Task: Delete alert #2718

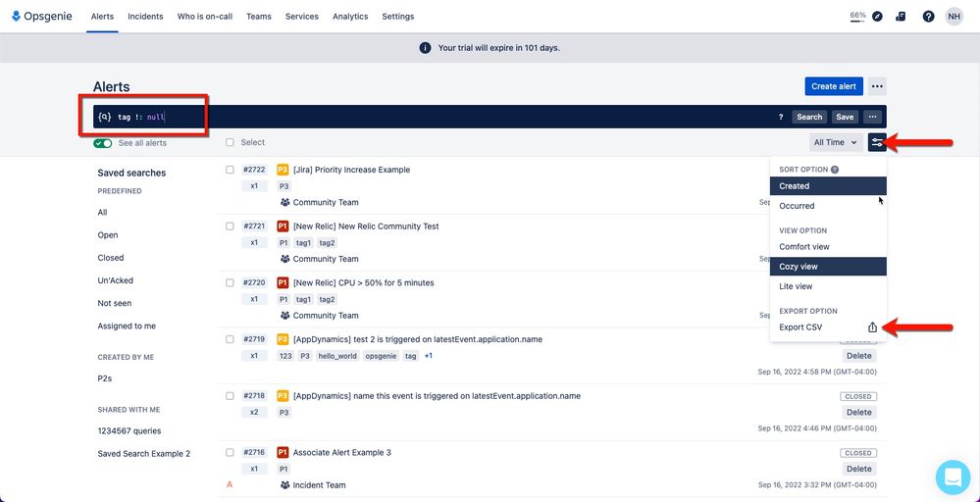Action: click(858, 412)
